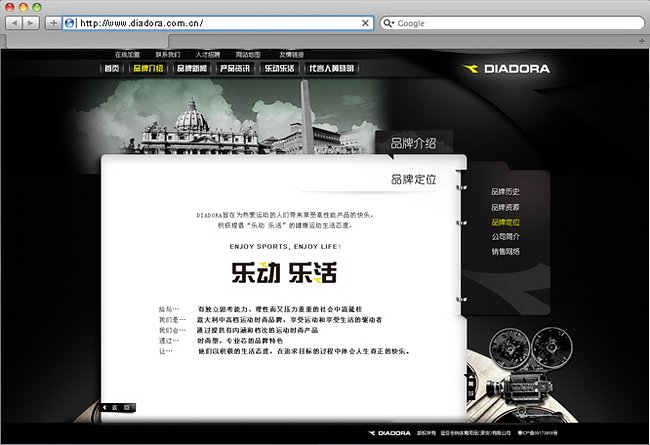
Task: Open the 品牌介绍 main menu item
Action: tap(148, 68)
